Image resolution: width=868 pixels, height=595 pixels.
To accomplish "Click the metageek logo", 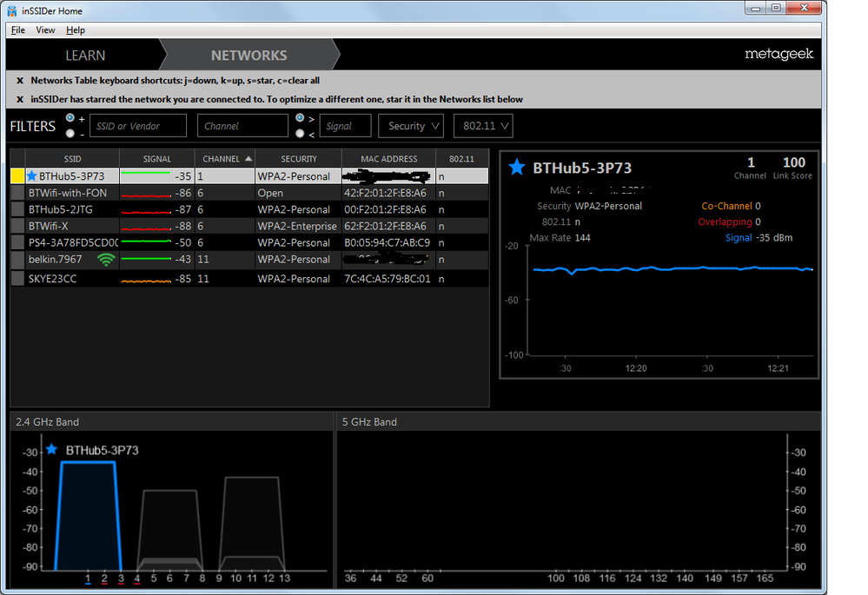I will (x=779, y=54).
